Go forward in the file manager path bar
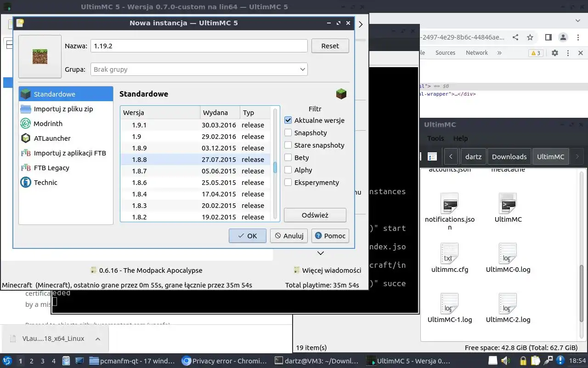 [577, 156]
